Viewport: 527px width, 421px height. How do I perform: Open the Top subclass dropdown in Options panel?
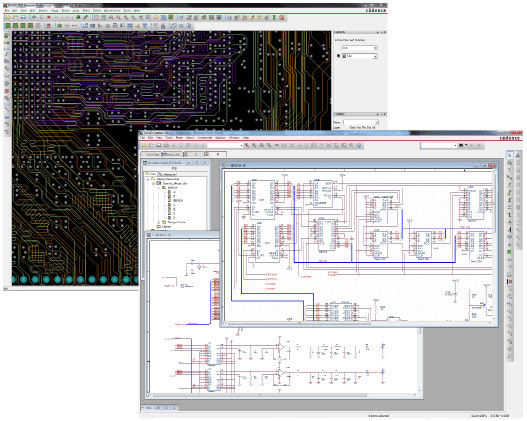(359, 56)
